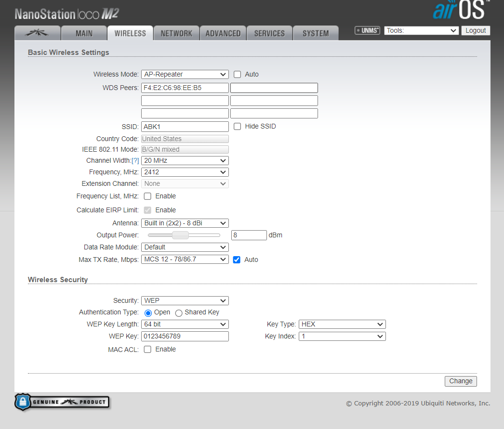Select Shared Key authentication type
Screen dimensions: 504x429
tap(179, 313)
